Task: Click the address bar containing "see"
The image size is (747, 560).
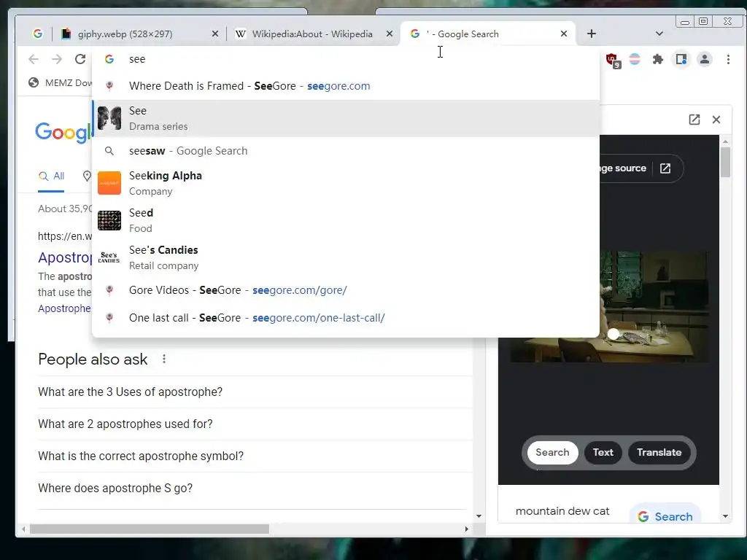Action: [345, 59]
